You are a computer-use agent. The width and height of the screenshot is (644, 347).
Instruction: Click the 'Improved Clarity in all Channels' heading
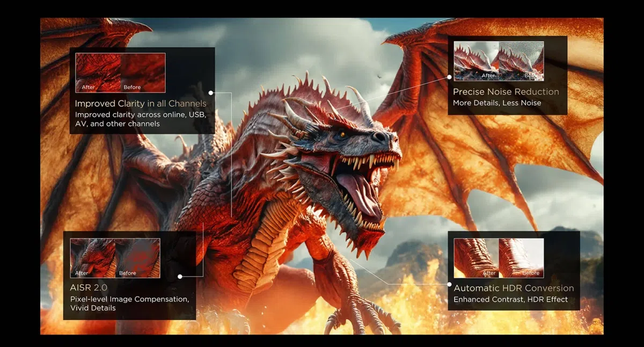140,104
